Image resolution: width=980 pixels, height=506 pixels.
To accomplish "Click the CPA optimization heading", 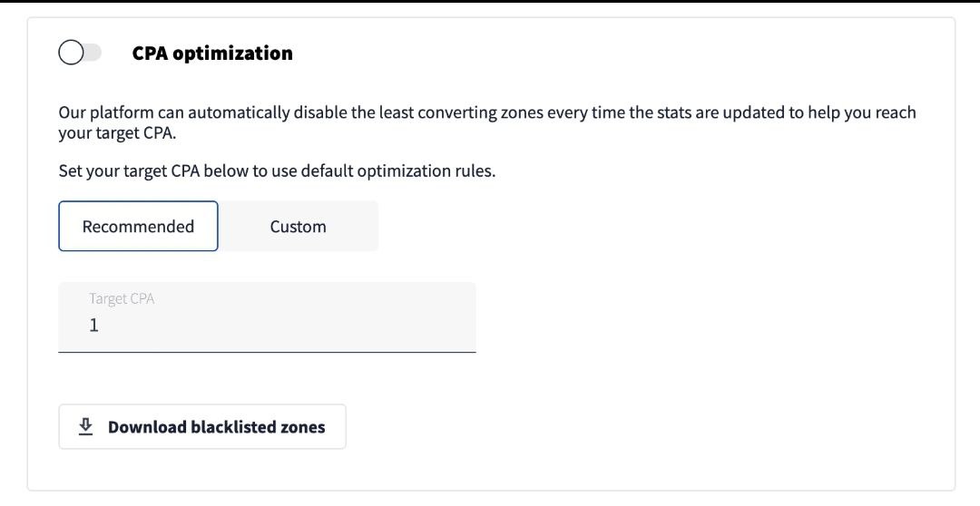I will [x=212, y=54].
